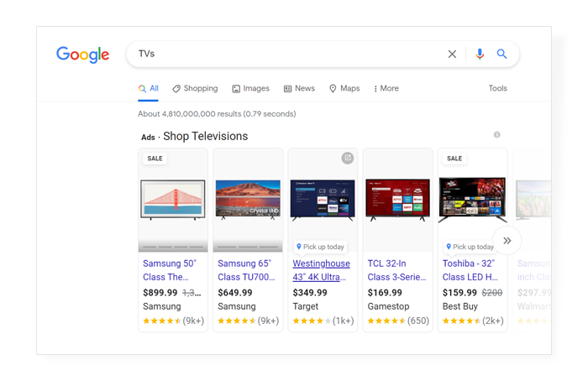Click the Shop Televisions heading
588x381 pixels.
pyautogui.click(x=206, y=136)
